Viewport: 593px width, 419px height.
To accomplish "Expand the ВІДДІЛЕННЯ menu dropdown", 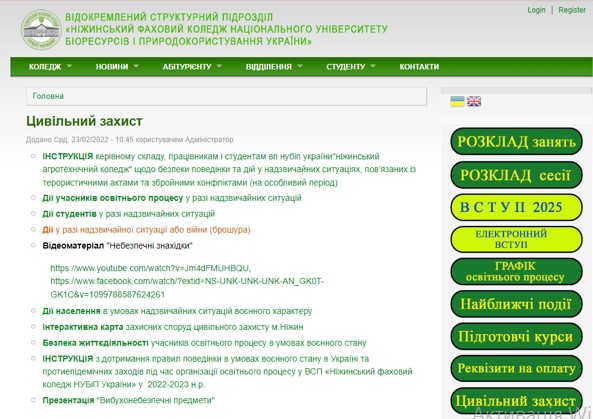I will [274, 67].
